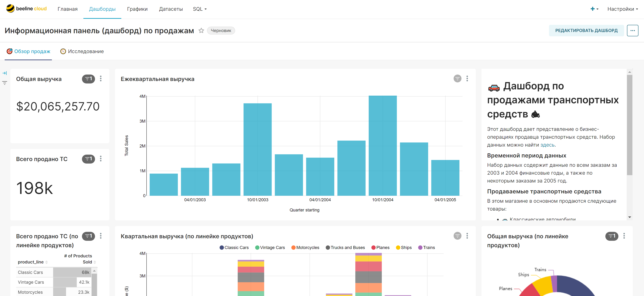Click the beeline cloud logo

click(x=26, y=9)
